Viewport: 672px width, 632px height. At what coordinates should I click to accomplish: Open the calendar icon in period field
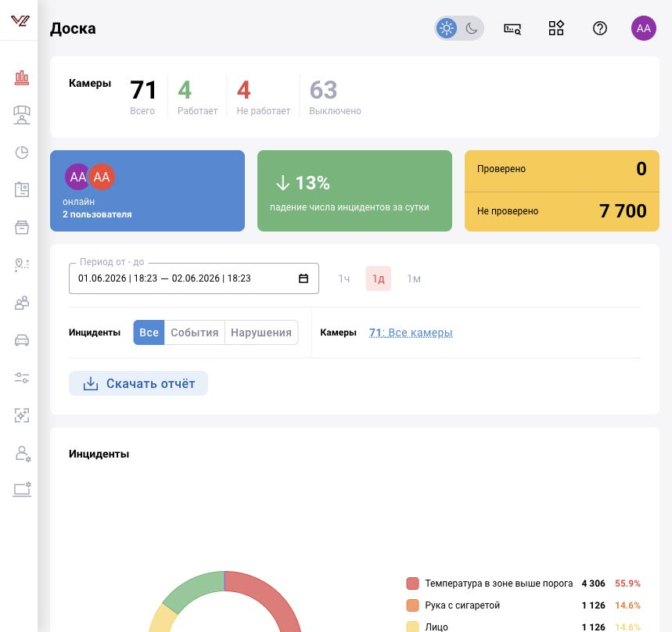(304, 278)
